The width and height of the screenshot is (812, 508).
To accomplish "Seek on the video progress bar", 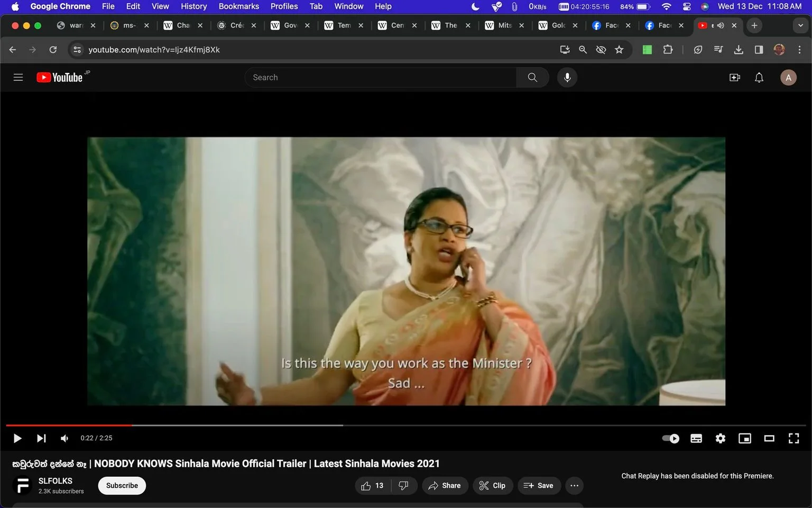I will pos(406,425).
